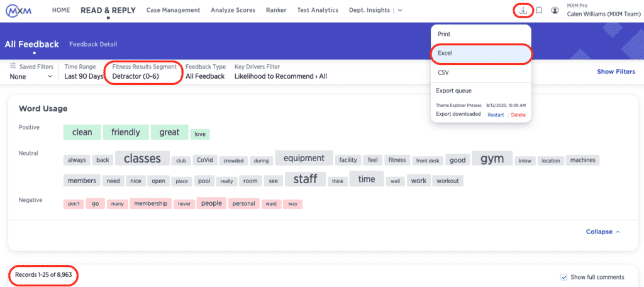Select the neutral word 'facility'

pyautogui.click(x=348, y=160)
